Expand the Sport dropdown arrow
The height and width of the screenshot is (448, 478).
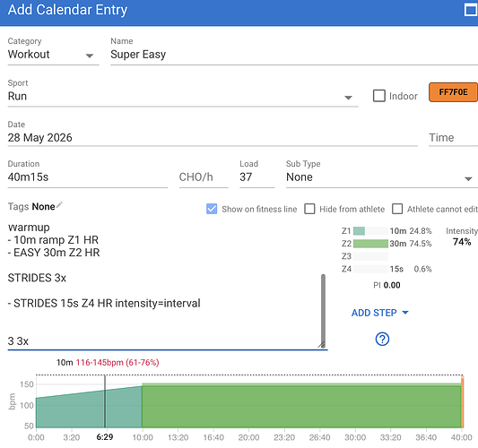[348, 98]
